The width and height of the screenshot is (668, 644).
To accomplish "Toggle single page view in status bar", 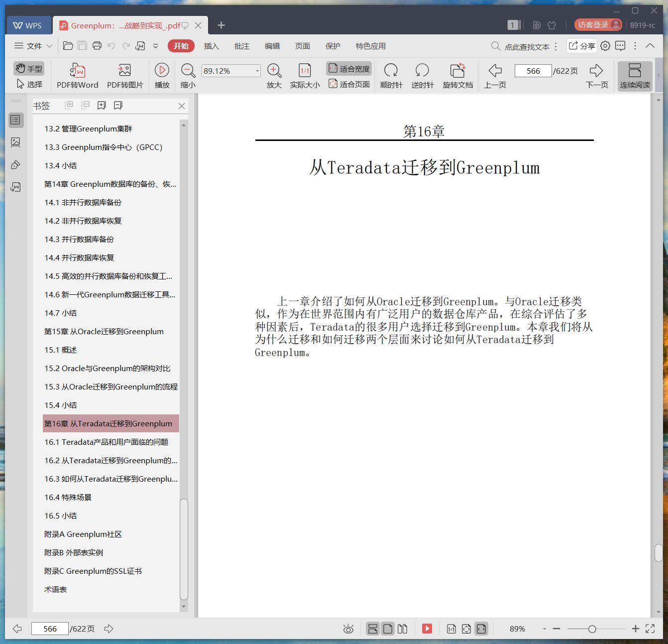I will tap(387, 629).
